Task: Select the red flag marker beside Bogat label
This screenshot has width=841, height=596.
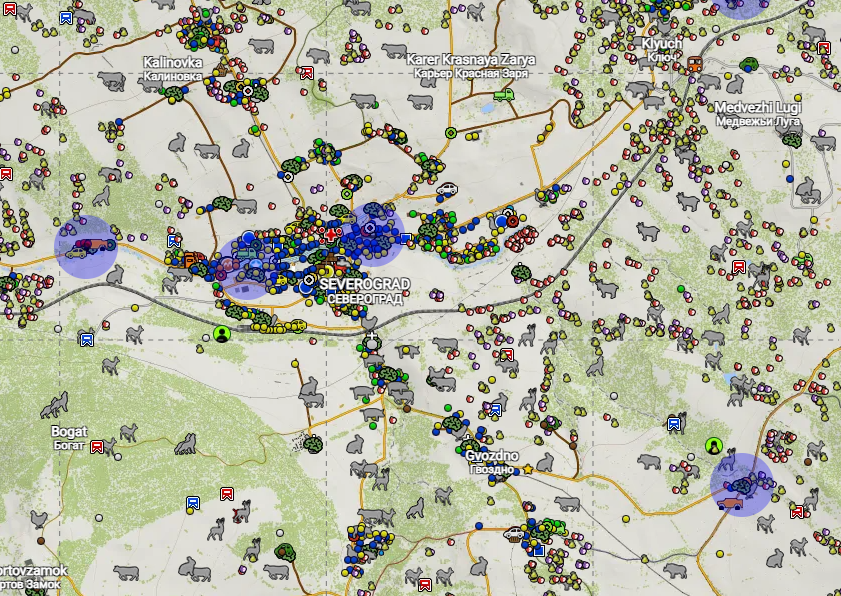Action: (x=97, y=446)
